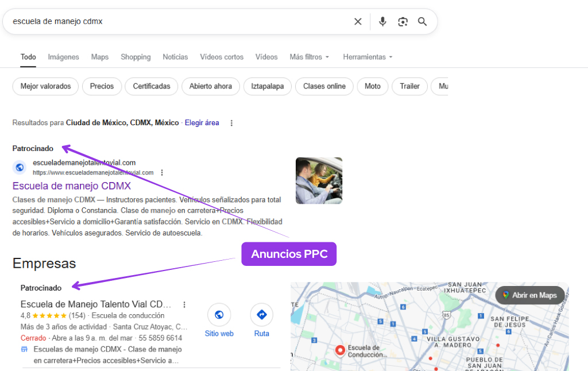Image resolution: width=588 pixels, height=371 pixels.
Task: Click the Elegir área link
Action: pyautogui.click(x=202, y=123)
